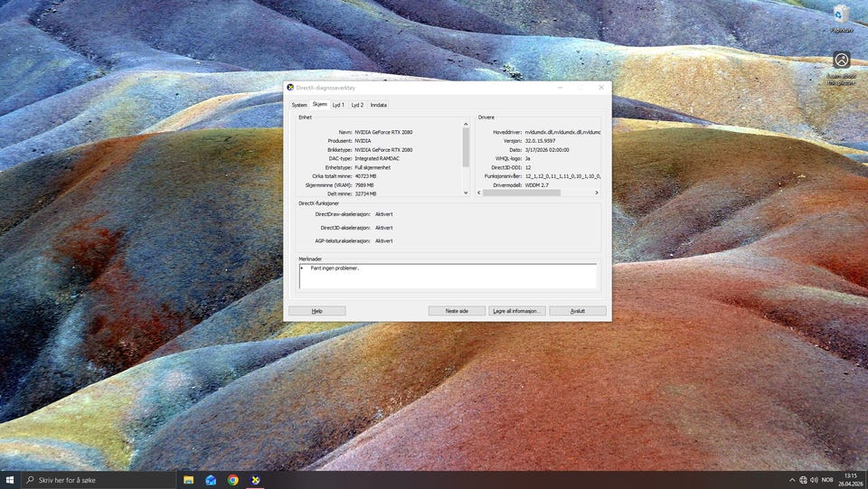Open the network status tray icon

click(803, 480)
